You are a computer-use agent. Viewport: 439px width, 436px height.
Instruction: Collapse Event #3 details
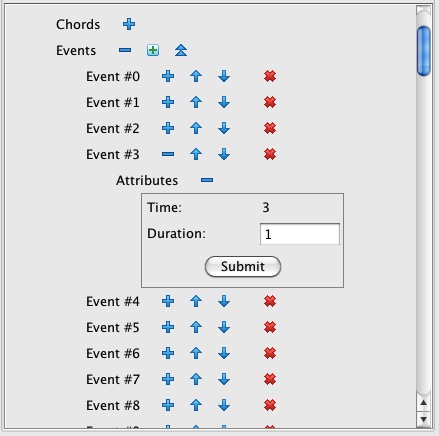168,154
